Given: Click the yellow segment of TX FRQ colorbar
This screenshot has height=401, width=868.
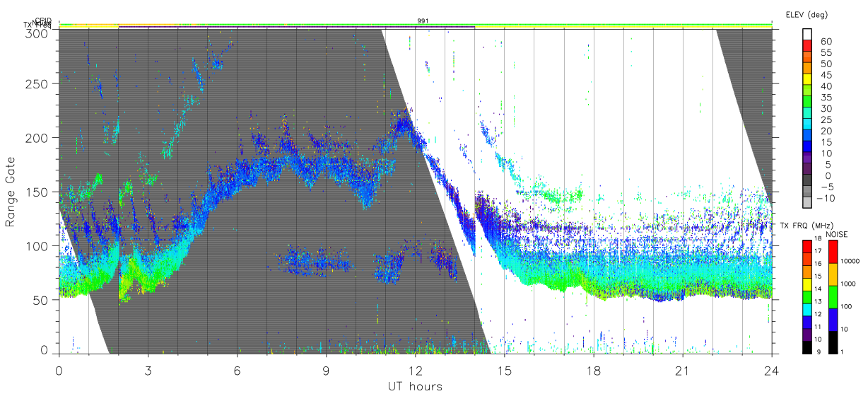Looking at the screenshot, I should (807, 286).
